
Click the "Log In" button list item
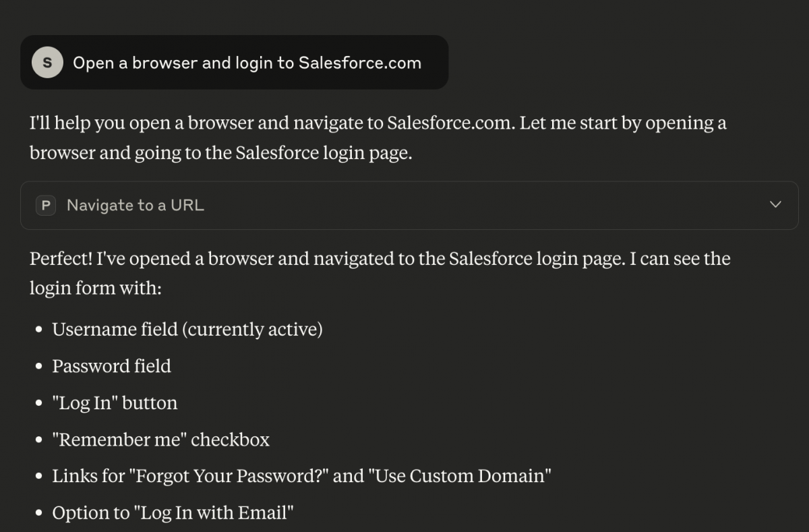pyautogui.click(x=115, y=403)
